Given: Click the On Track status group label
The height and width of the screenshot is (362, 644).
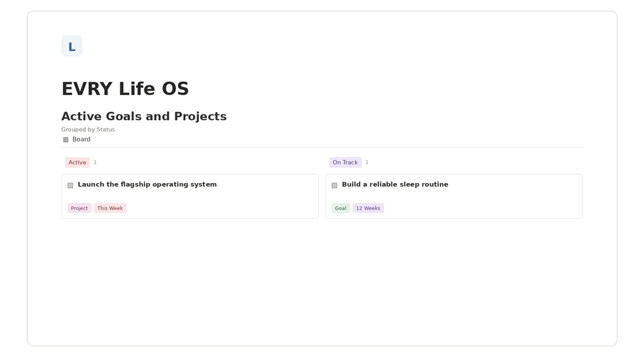Looking at the screenshot, I should [x=345, y=162].
